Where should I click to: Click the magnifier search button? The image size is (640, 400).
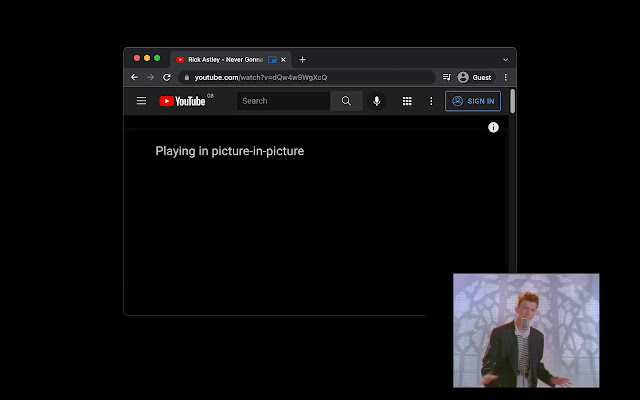346,101
